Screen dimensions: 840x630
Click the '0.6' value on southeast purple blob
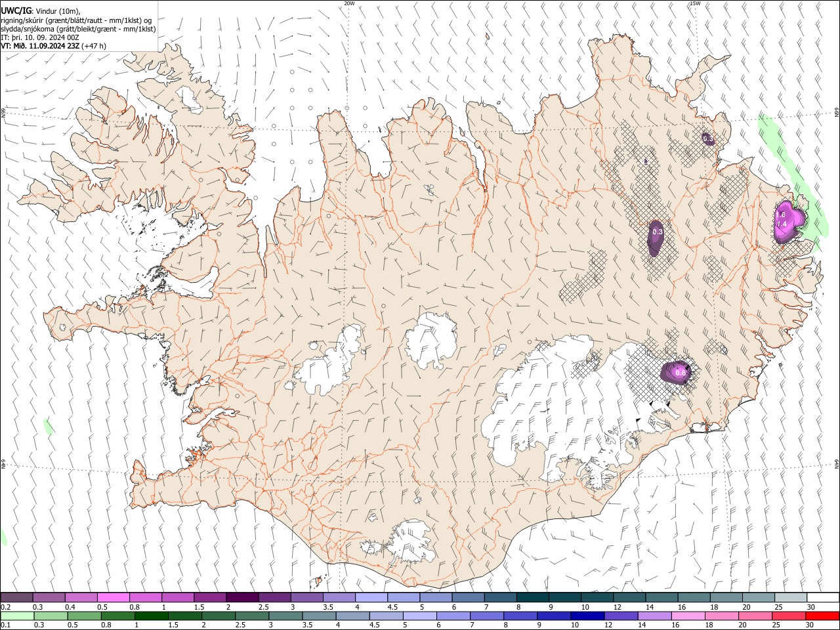point(681,373)
